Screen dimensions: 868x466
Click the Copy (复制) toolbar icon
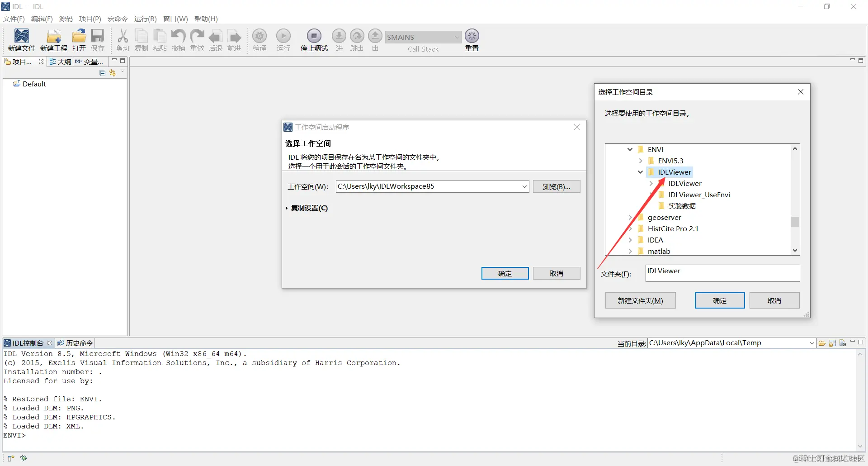142,36
